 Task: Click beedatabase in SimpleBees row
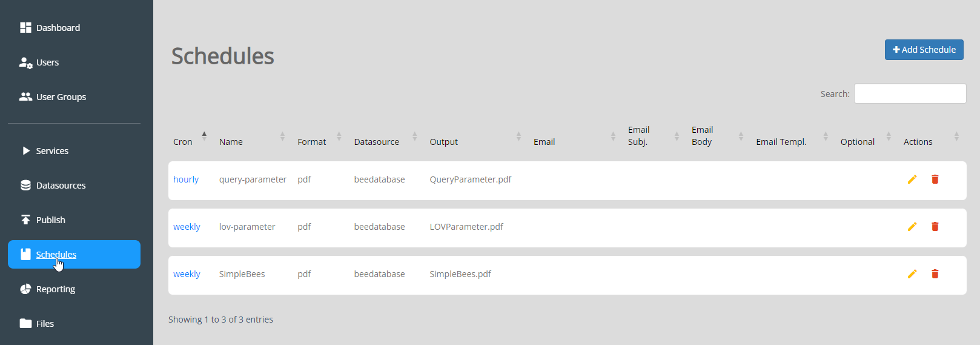coord(379,274)
